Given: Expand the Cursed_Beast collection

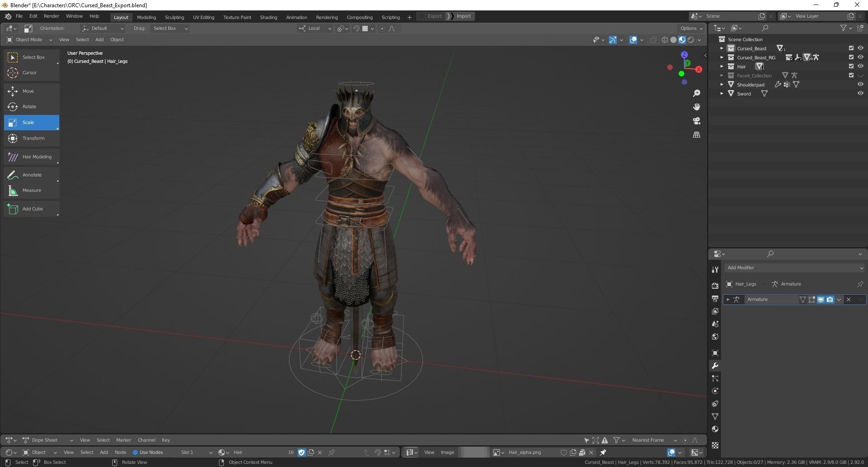Looking at the screenshot, I should click(721, 48).
